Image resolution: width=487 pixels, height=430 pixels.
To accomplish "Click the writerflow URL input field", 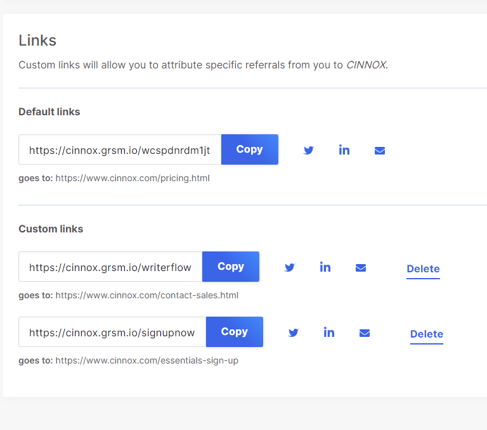I will (x=110, y=267).
